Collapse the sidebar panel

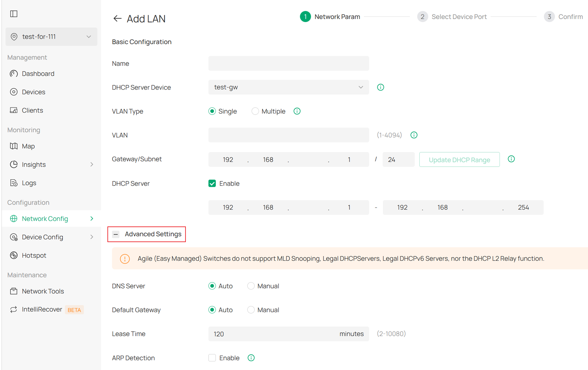(14, 14)
